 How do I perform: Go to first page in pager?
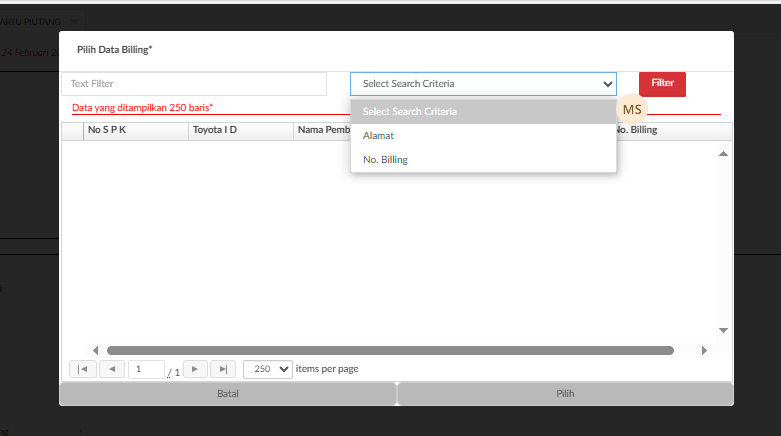(x=83, y=369)
